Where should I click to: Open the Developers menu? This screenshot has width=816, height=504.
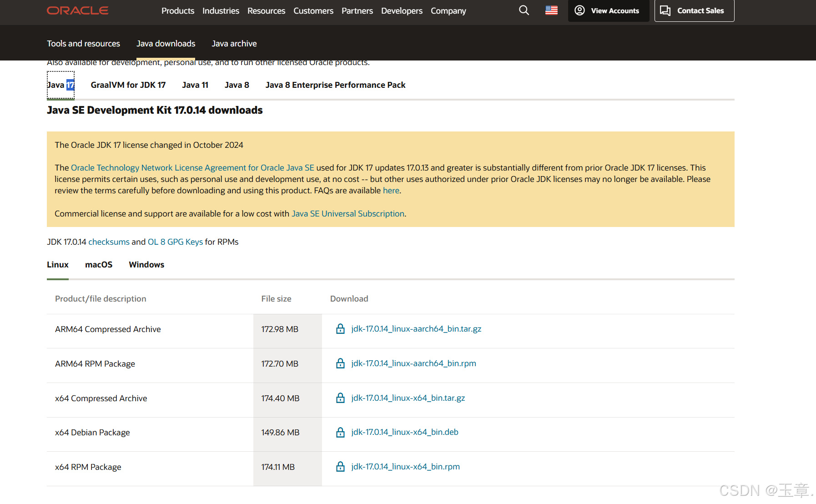click(402, 10)
